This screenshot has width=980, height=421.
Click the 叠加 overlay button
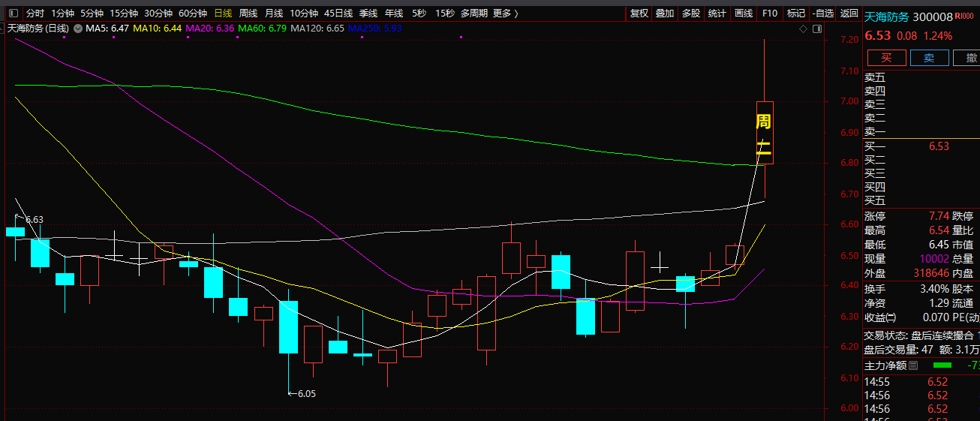[x=665, y=14]
